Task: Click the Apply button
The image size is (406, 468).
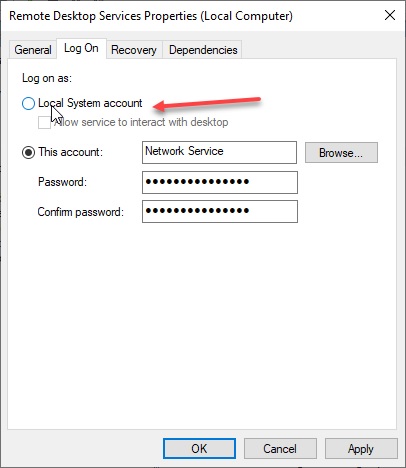Action: 361,449
